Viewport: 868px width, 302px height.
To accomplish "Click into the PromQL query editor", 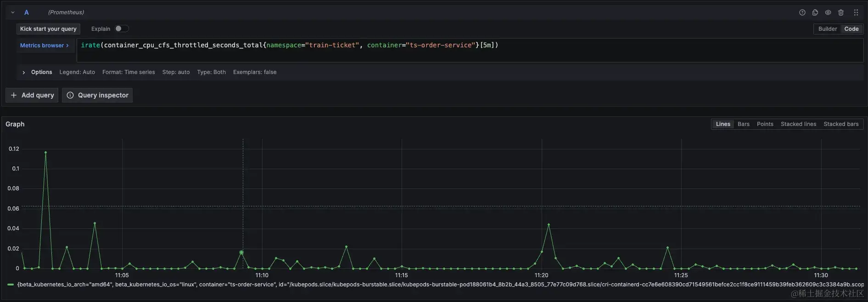I will click(x=470, y=50).
